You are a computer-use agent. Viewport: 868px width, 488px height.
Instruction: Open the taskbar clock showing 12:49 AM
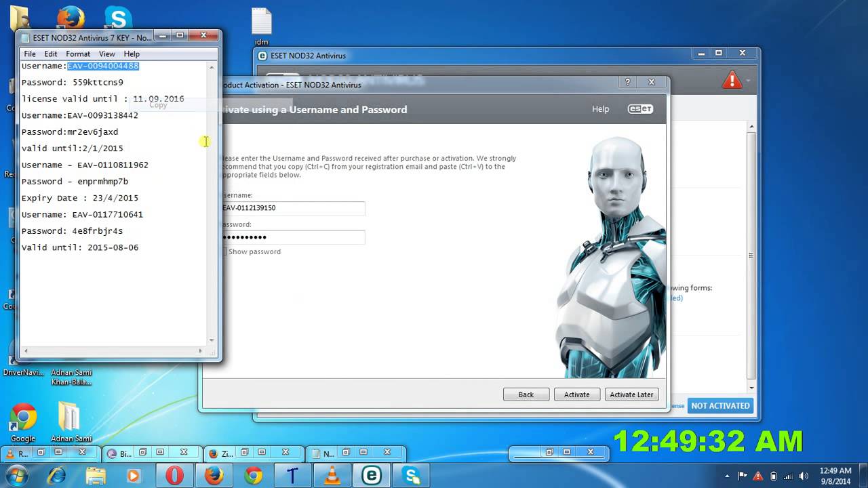(x=835, y=476)
